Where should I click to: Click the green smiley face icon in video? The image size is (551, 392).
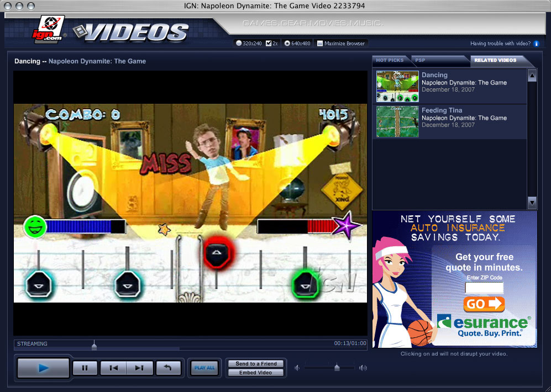(35, 227)
